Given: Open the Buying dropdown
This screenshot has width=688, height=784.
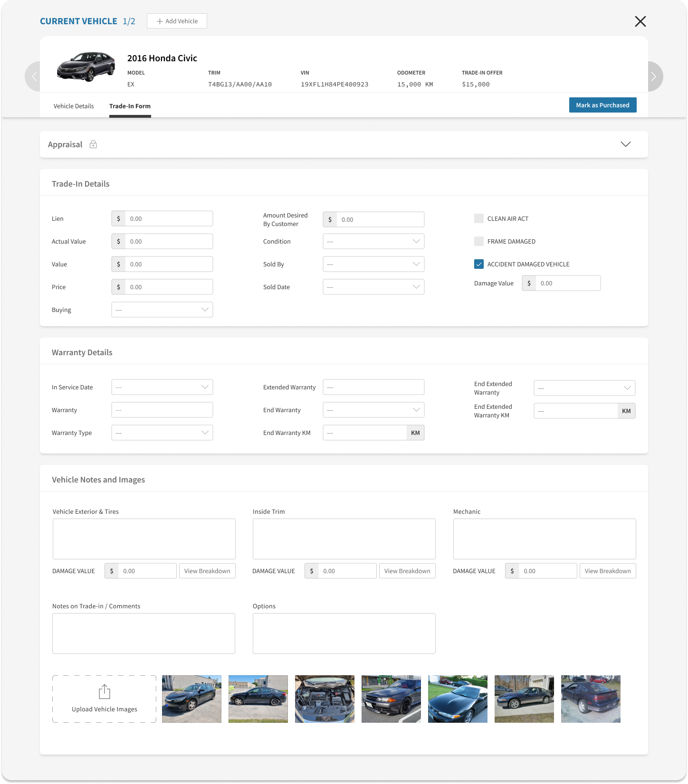Looking at the screenshot, I should pos(162,310).
